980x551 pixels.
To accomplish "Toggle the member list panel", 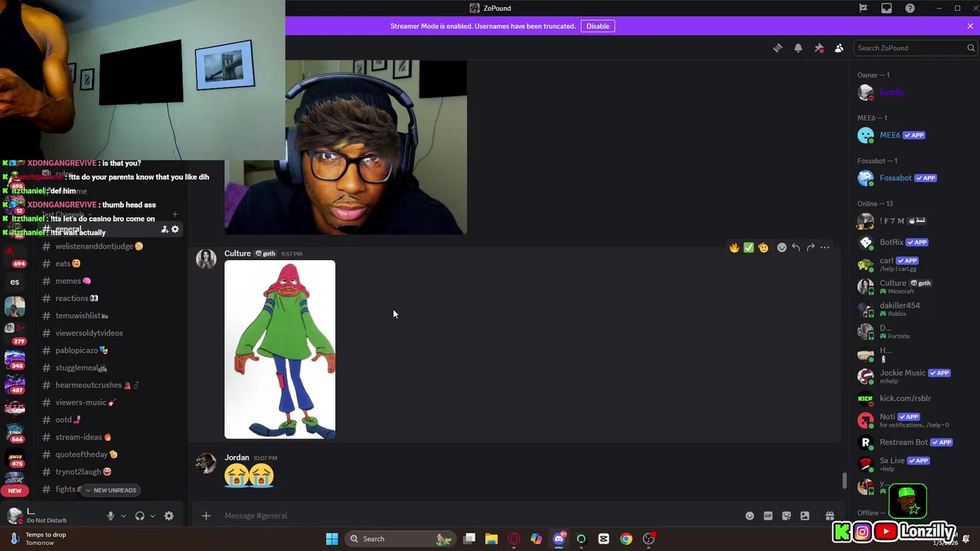I will point(839,48).
